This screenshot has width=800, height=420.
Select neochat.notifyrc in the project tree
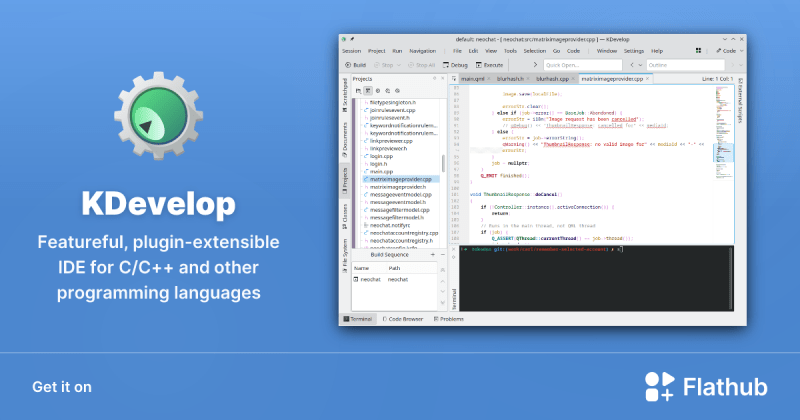(390, 225)
